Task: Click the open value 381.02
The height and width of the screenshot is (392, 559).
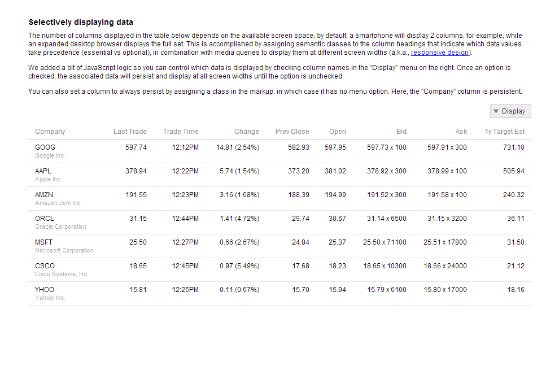Action: (x=335, y=171)
